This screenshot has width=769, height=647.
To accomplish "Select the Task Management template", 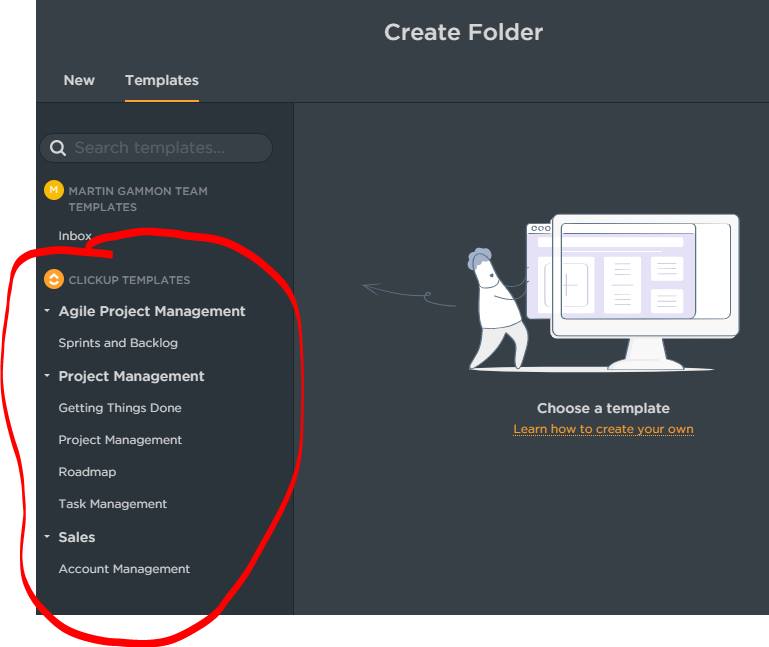I will pos(113,504).
